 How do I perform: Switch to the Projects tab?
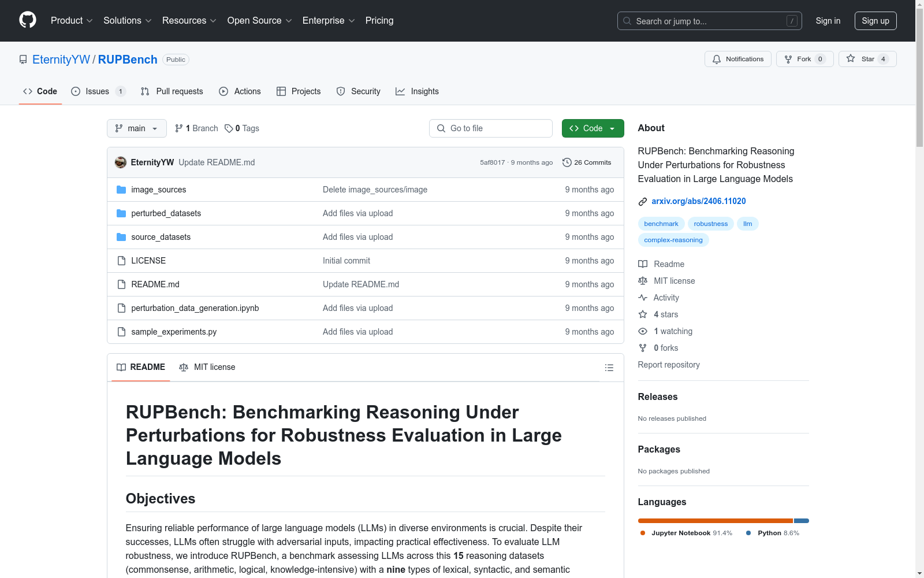pos(299,91)
